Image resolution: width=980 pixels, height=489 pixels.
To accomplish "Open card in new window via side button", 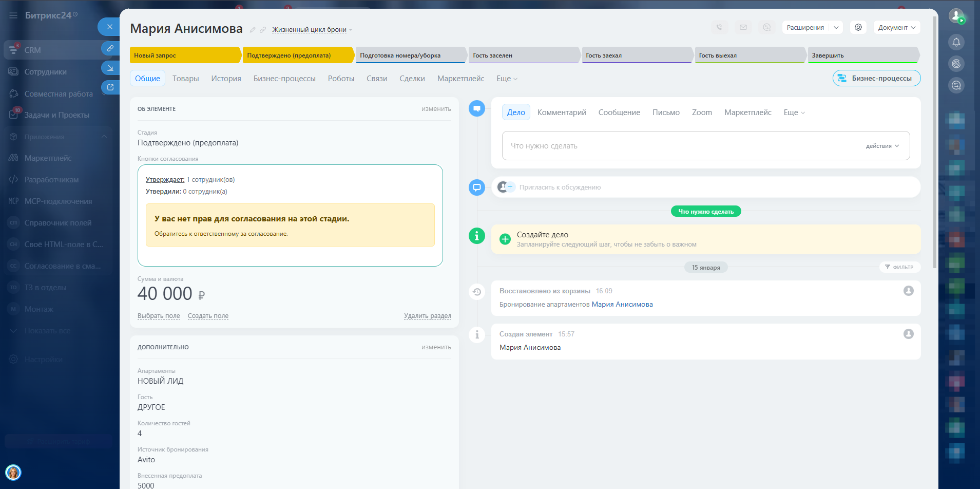I will (110, 87).
